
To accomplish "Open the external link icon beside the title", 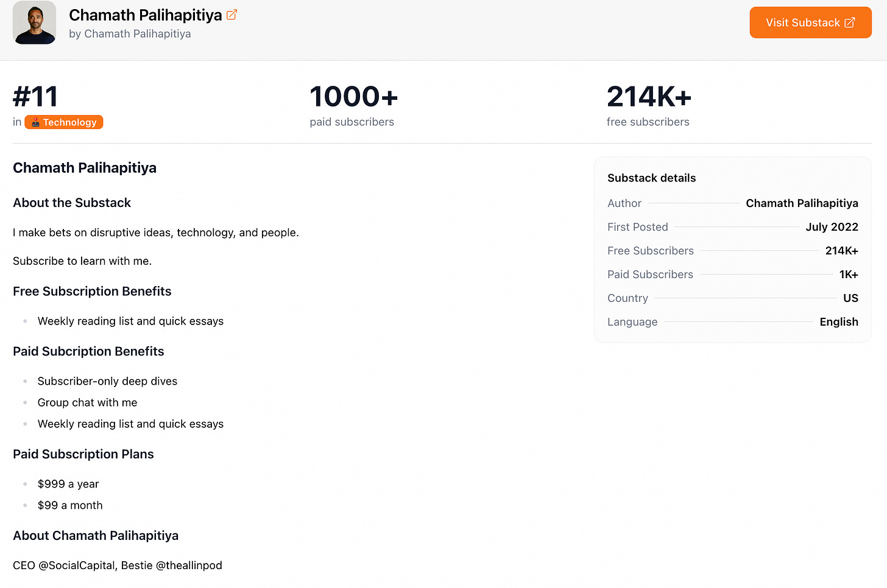I will point(231,15).
